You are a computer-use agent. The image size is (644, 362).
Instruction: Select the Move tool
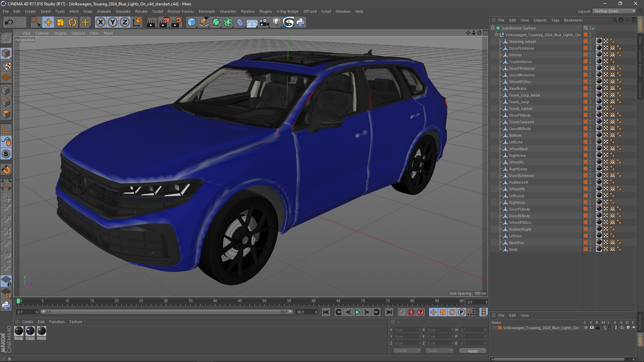point(48,22)
